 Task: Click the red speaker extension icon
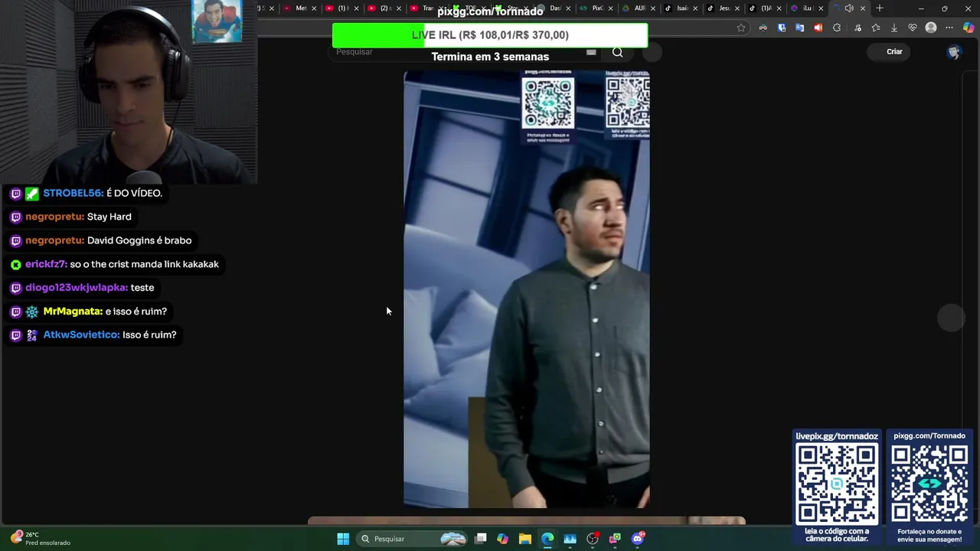(x=818, y=28)
